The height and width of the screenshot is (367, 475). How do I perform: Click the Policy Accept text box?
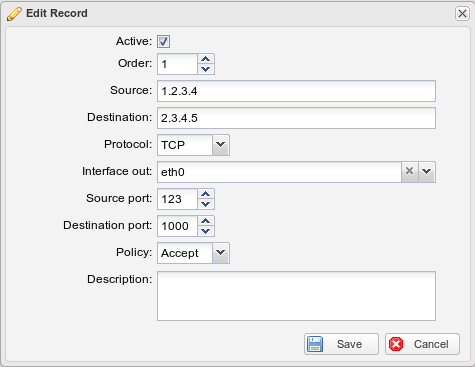[185, 253]
